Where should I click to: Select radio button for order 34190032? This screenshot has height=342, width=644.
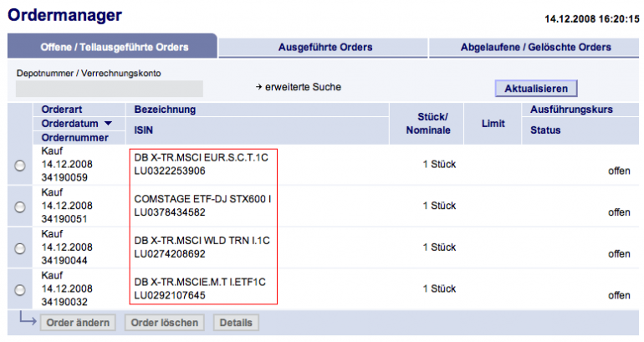tap(20, 289)
